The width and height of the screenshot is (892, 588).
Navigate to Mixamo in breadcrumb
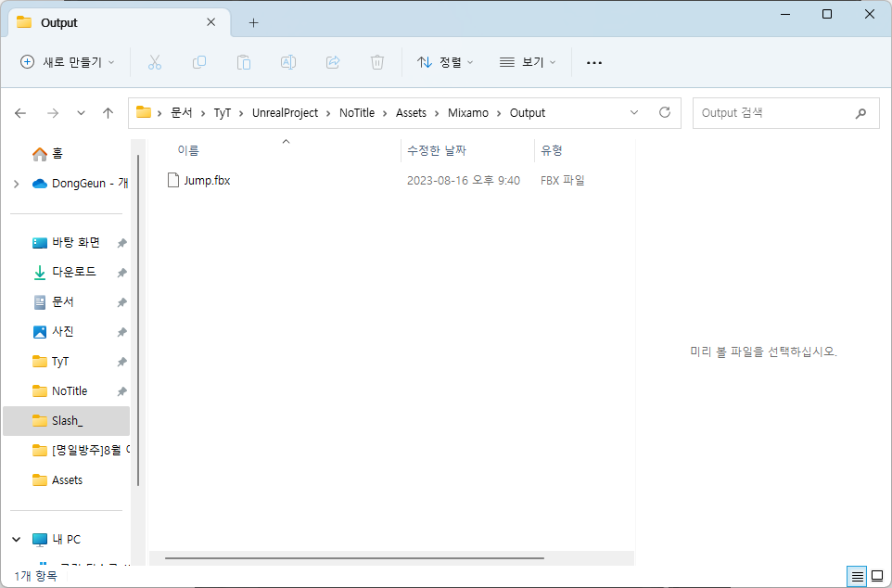[x=467, y=113]
